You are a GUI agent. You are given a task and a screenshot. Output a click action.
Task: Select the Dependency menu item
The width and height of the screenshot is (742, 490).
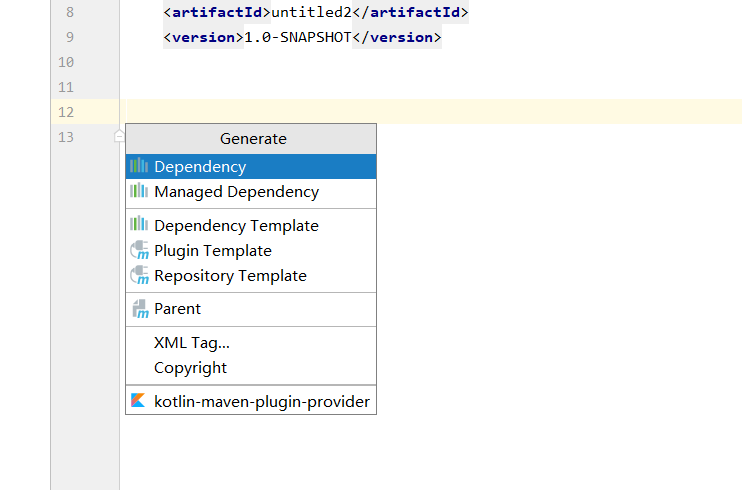tap(251, 167)
